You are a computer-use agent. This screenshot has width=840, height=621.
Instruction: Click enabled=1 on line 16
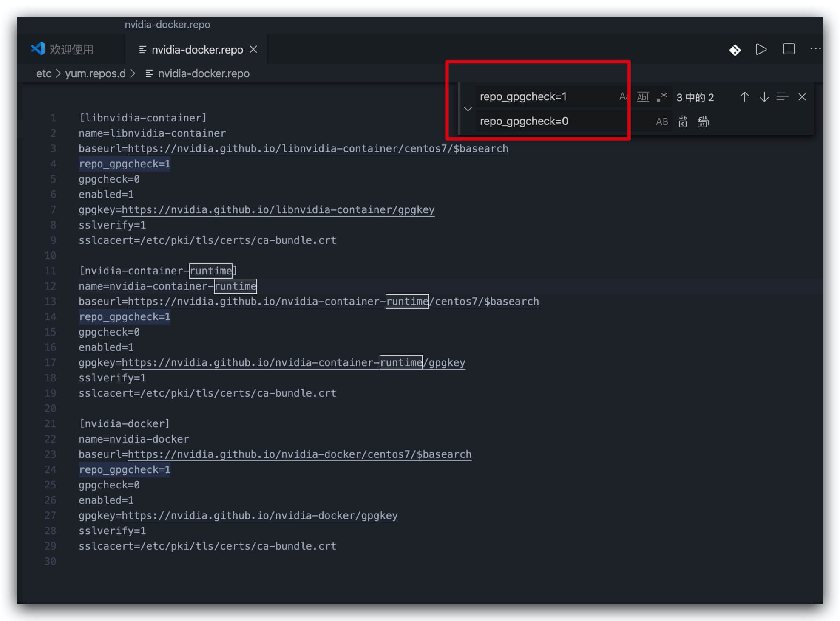click(x=106, y=347)
